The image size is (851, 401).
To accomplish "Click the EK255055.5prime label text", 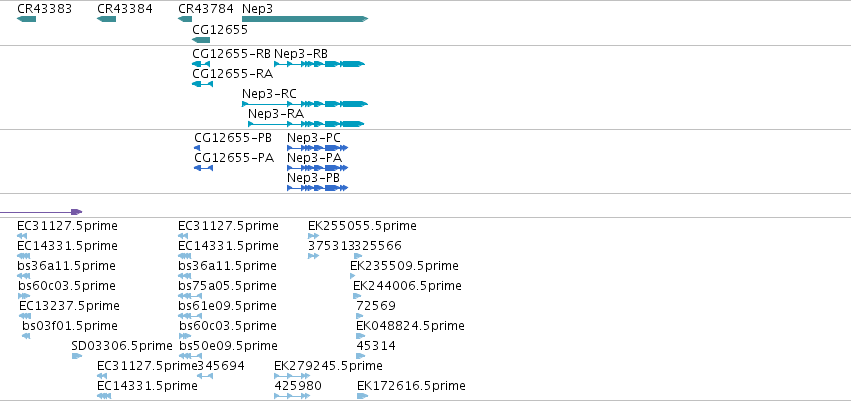I will click(x=362, y=226).
